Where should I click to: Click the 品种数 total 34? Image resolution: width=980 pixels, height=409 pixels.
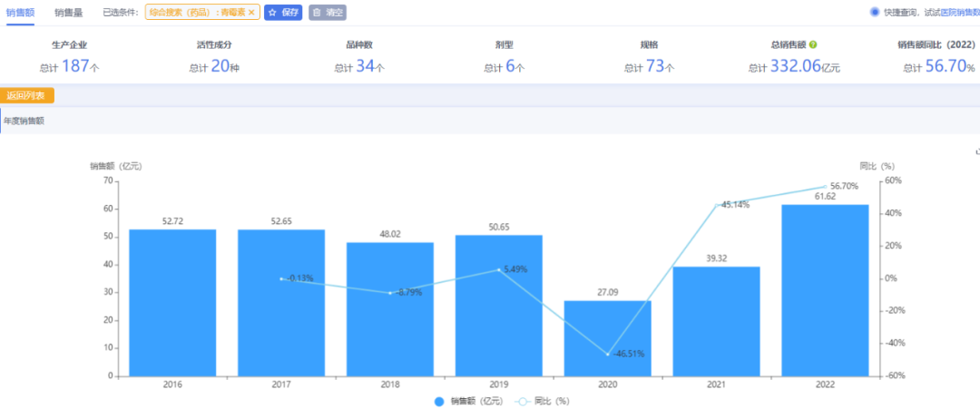365,66
